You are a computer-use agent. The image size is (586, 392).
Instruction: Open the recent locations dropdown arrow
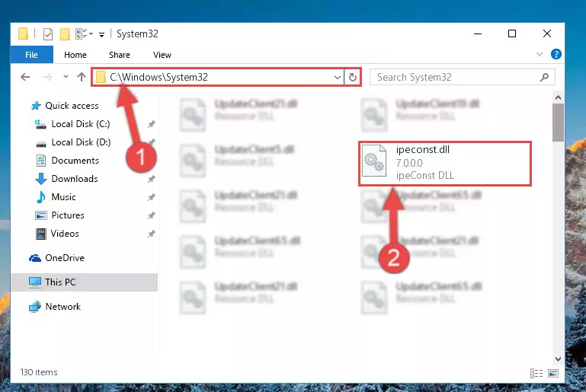[x=66, y=77]
